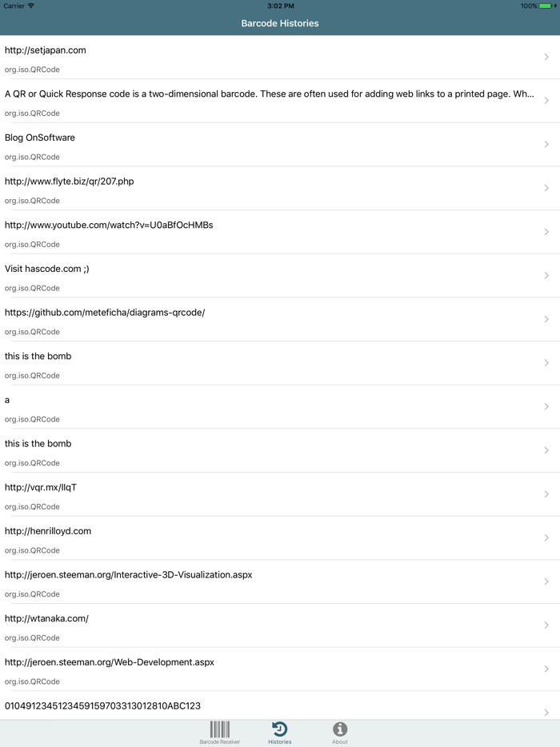Select the Barcode Receiver scanner icon
This screenshot has width=560, height=747.
219,729
